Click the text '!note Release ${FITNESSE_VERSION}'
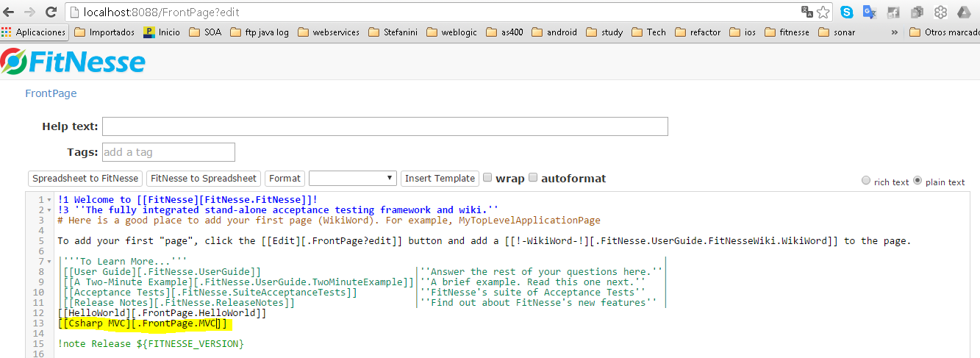Viewport: 980px width, 358px height. 151,344
